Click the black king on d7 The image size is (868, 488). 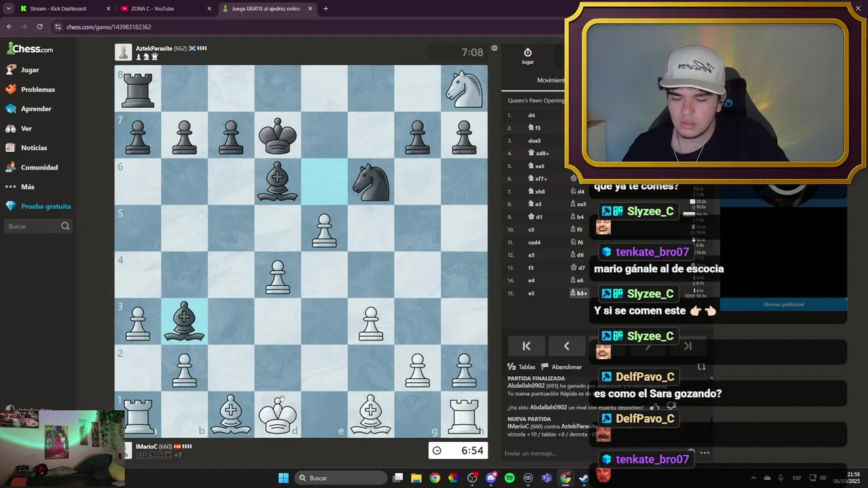tap(277, 135)
